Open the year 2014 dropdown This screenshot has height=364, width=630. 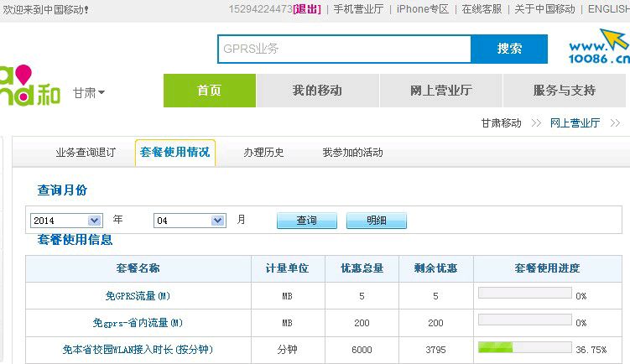coord(66,221)
